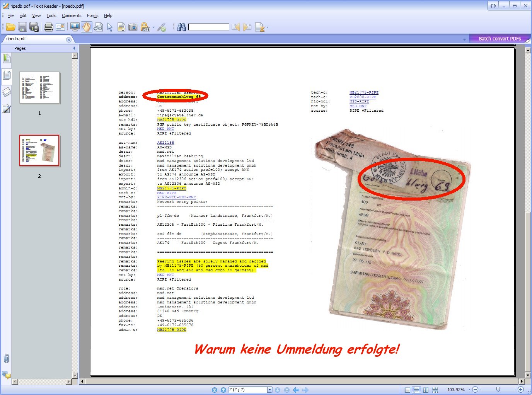Click the Print icon in toolbar

[x=48, y=27]
